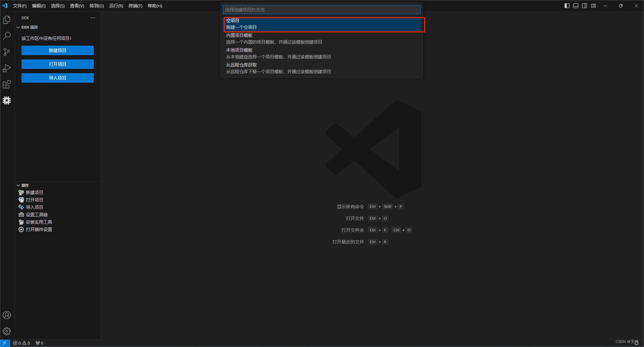Open the Search view in activity bar

(7, 36)
